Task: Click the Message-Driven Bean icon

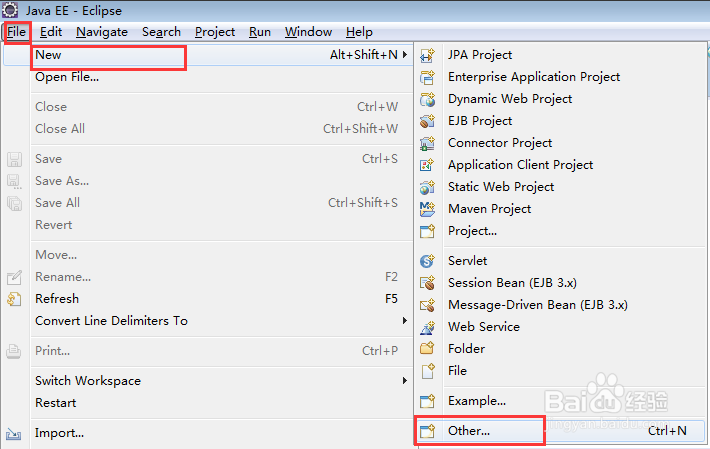Action: pyautogui.click(x=427, y=305)
